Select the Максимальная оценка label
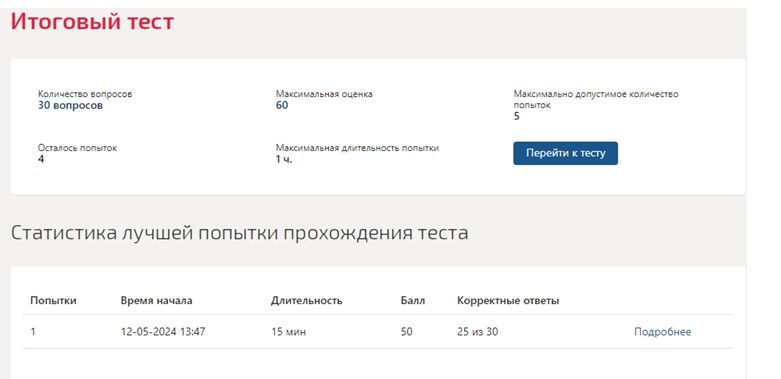 tap(324, 94)
